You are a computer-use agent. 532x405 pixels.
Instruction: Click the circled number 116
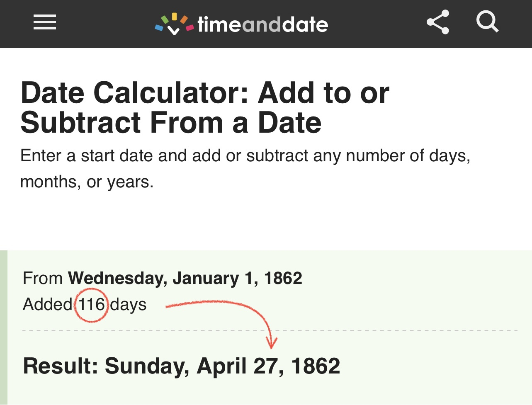coord(92,305)
